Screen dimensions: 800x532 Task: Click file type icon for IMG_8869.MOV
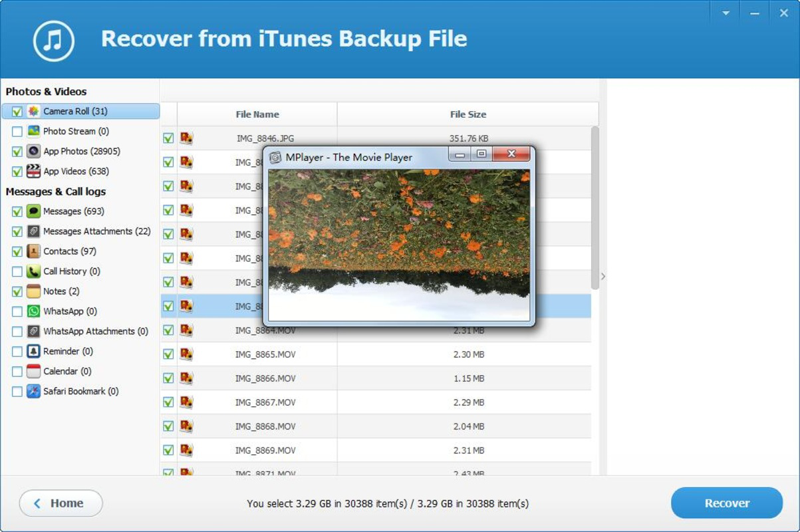(186, 450)
